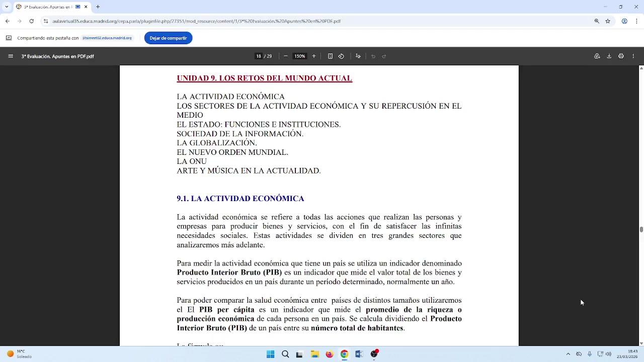Open Windows taskbar search
The width and height of the screenshot is (644, 362).
click(285, 354)
